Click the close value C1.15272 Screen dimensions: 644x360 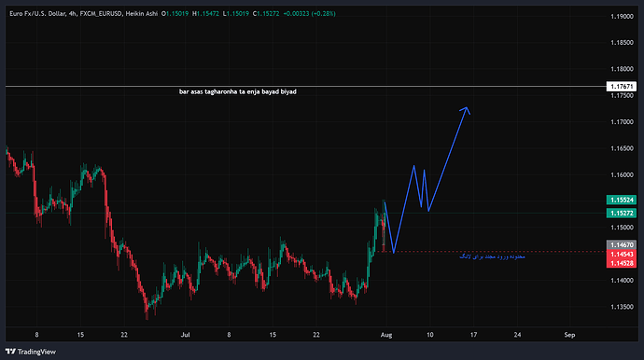(x=266, y=14)
